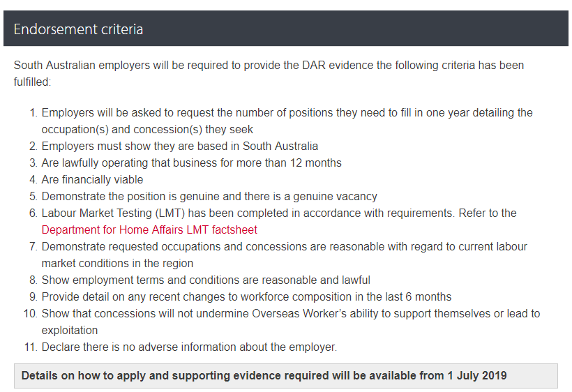
Task: Click the 'occupation(s) and concession(s) they seek' line
Action: click(x=147, y=129)
